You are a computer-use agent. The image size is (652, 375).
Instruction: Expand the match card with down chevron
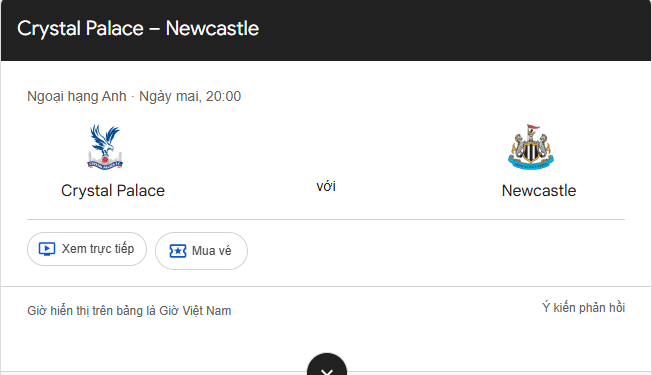click(327, 365)
